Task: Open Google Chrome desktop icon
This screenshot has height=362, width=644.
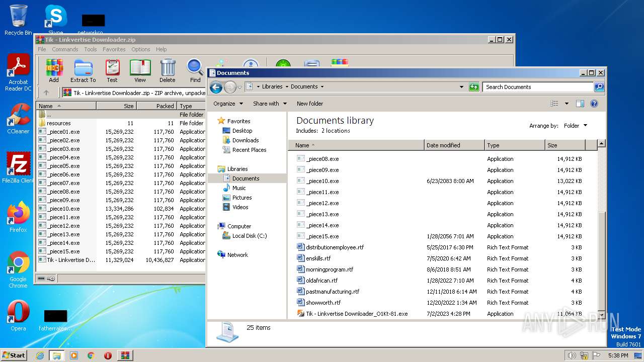Action: pyautogui.click(x=18, y=269)
